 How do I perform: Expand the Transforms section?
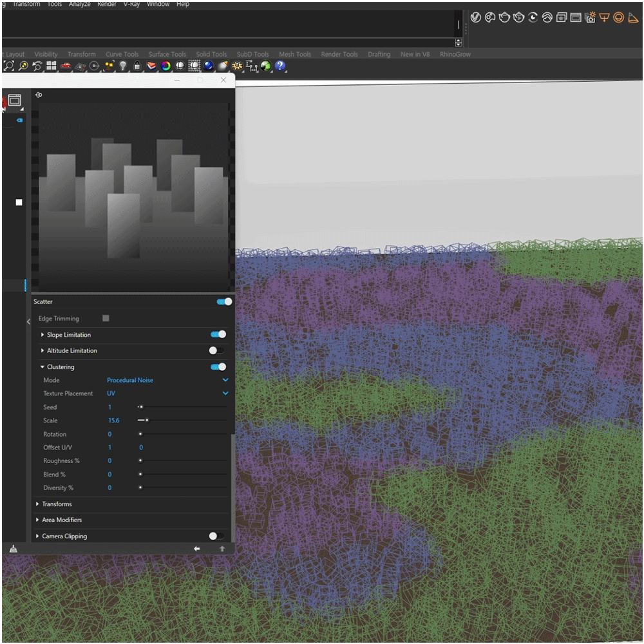coord(37,504)
